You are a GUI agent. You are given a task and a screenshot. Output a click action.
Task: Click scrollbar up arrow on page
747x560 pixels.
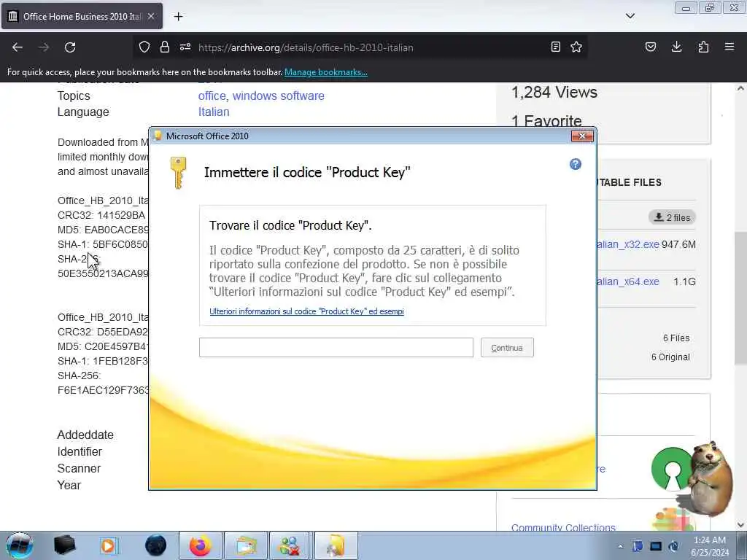(x=740, y=88)
